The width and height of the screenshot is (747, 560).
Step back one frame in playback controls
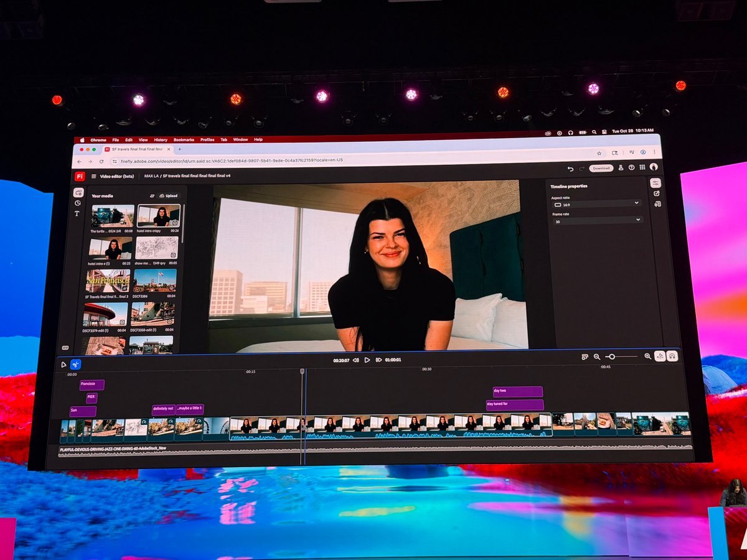[356, 360]
